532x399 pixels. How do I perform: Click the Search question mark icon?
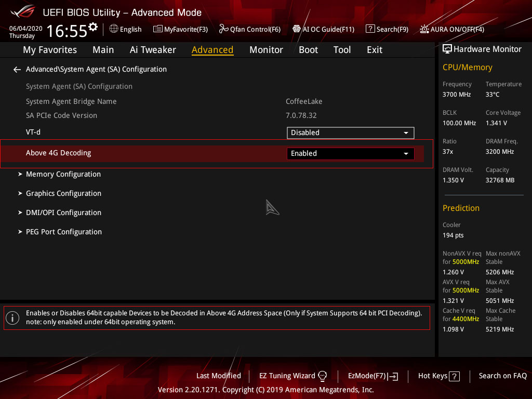pyautogui.click(x=370, y=29)
